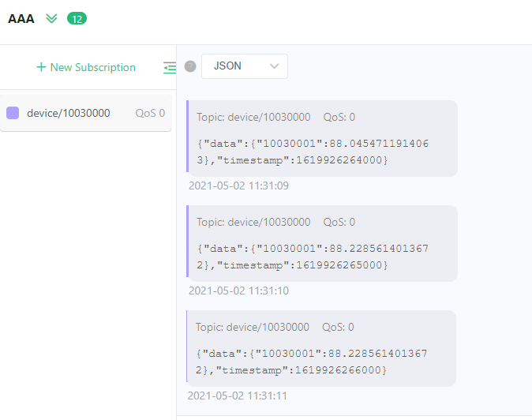This screenshot has height=420, width=532.
Task: Click the AAA connection name
Action: pos(21,18)
